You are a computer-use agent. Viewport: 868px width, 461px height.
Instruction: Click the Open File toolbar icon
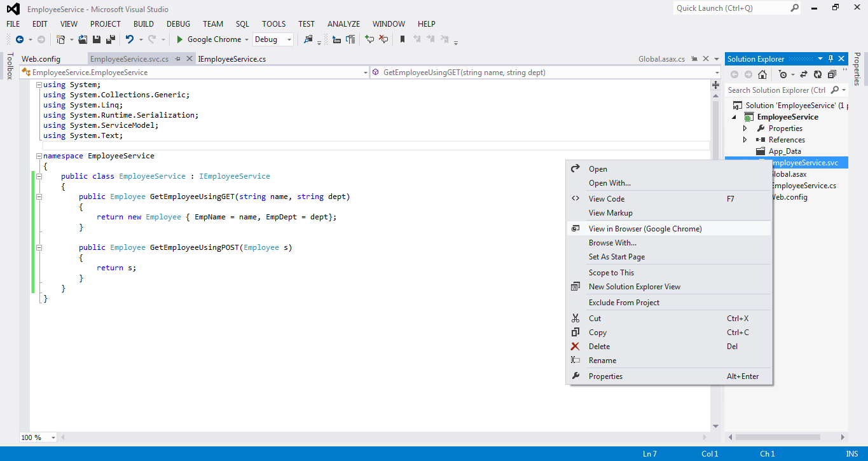coord(83,39)
